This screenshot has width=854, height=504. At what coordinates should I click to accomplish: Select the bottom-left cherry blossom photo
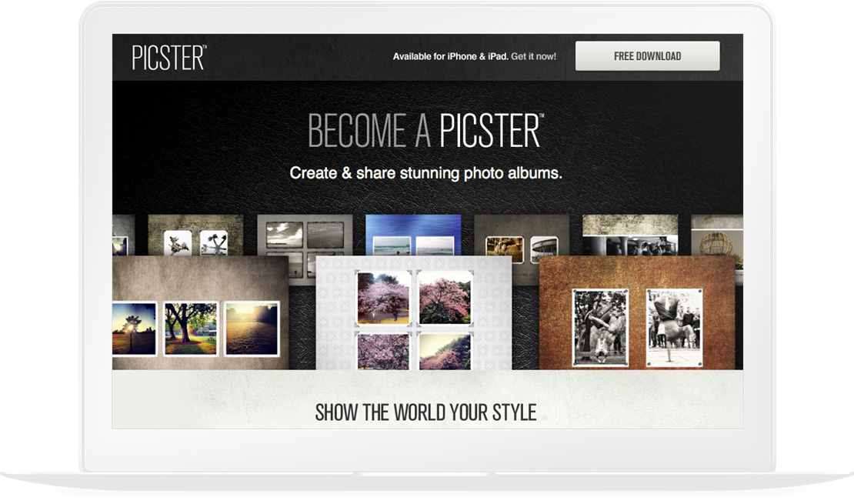[x=383, y=352]
